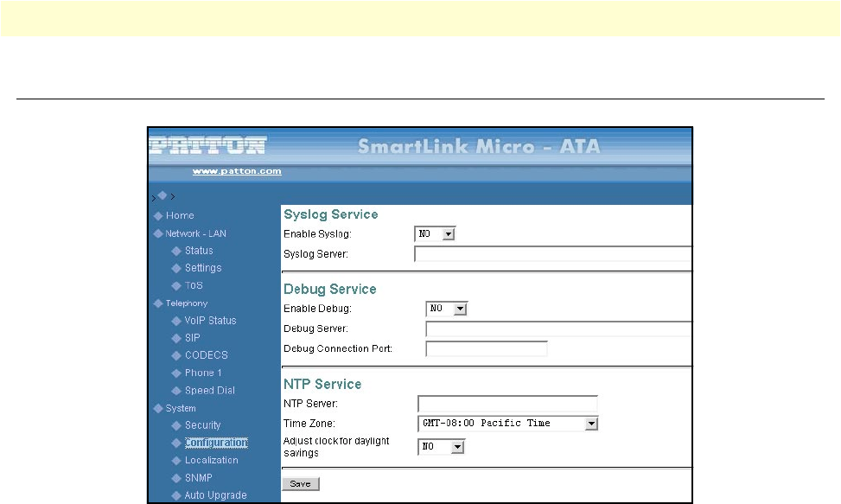The width and height of the screenshot is (841, 504).
Task: Click the diamond bullet next to Security
Action: [176, 425]
